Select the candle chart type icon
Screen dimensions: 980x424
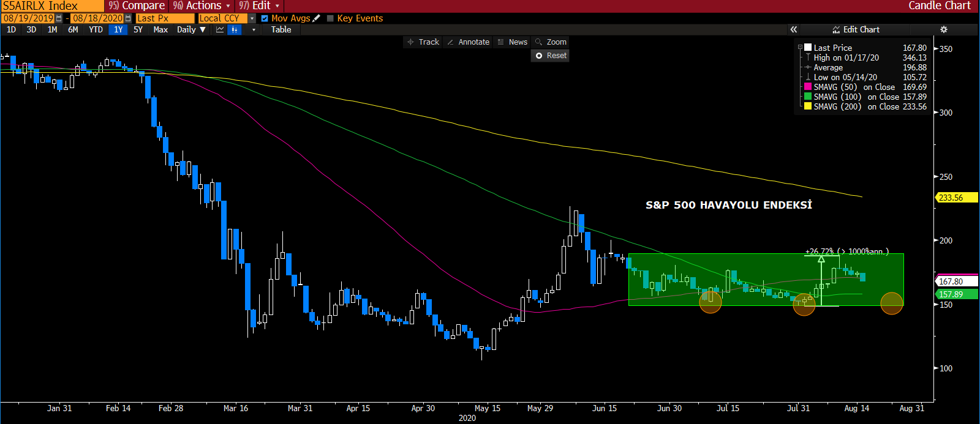[x=235, y=29]
